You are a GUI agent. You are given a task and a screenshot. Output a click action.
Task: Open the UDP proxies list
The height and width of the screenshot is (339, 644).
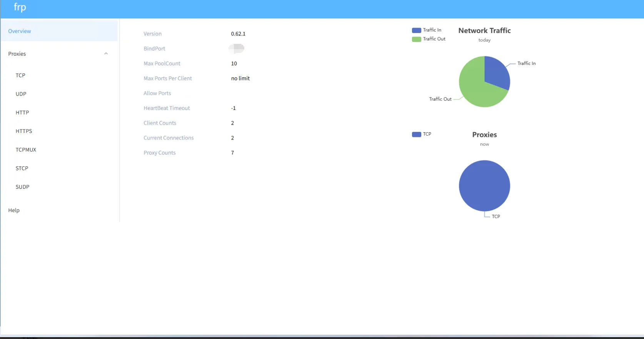pyautogui.click(x=21, y=94)
